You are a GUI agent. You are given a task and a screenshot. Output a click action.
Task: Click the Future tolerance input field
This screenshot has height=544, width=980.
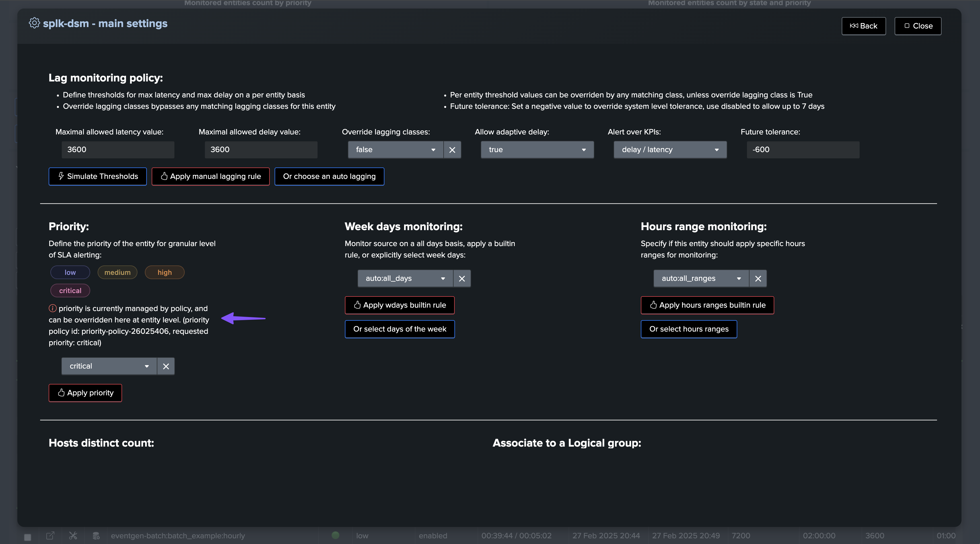(803, 150)
